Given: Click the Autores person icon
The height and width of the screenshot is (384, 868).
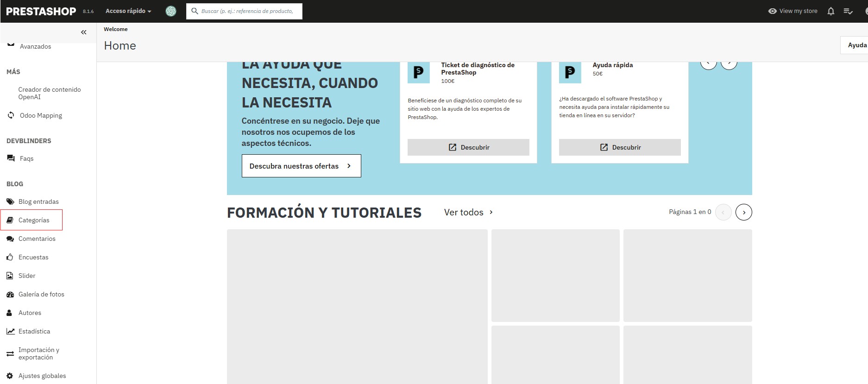Looking at the screenshot, I should [9, 313].
